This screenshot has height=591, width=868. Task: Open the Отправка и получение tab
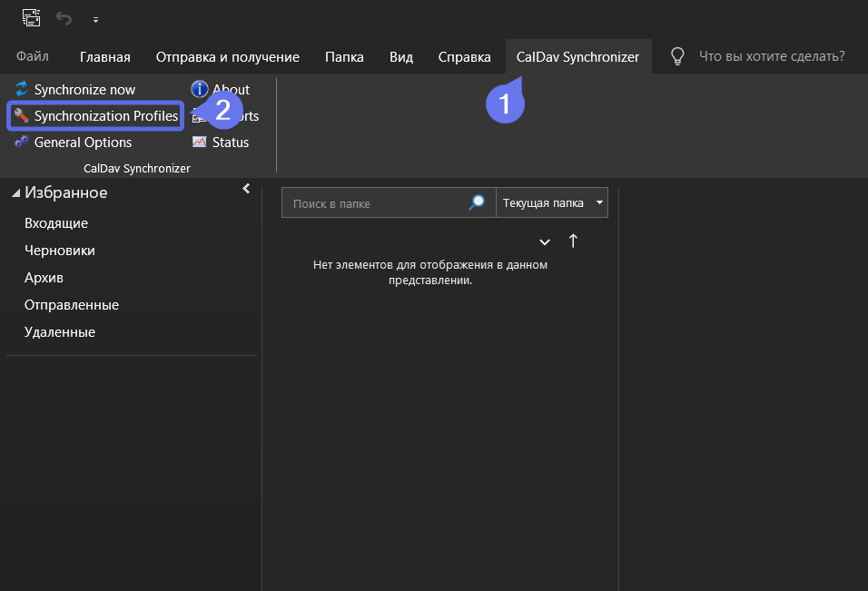tap(227, 57)
